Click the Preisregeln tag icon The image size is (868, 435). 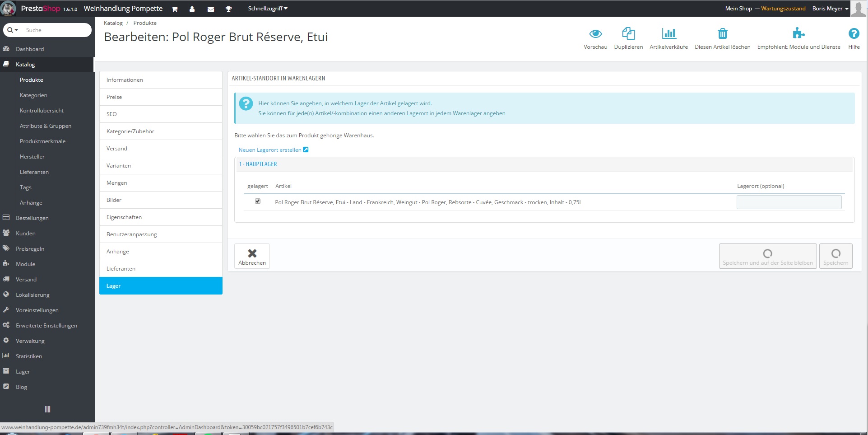tap(6, 248)
